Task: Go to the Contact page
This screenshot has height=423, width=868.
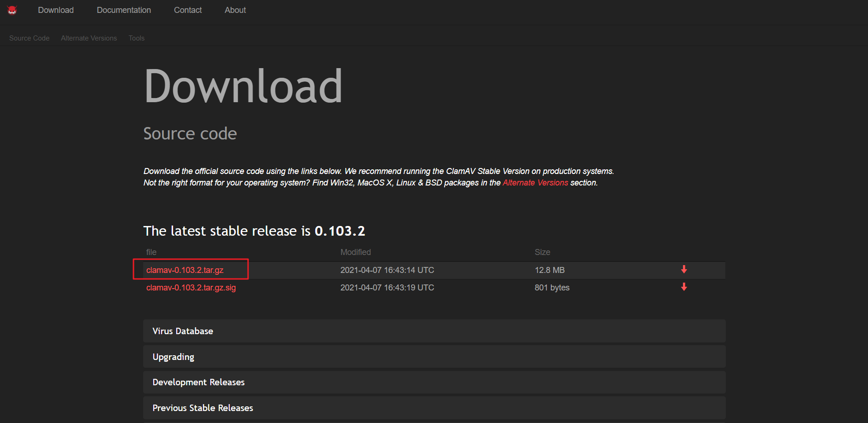Action: [188, 10]
